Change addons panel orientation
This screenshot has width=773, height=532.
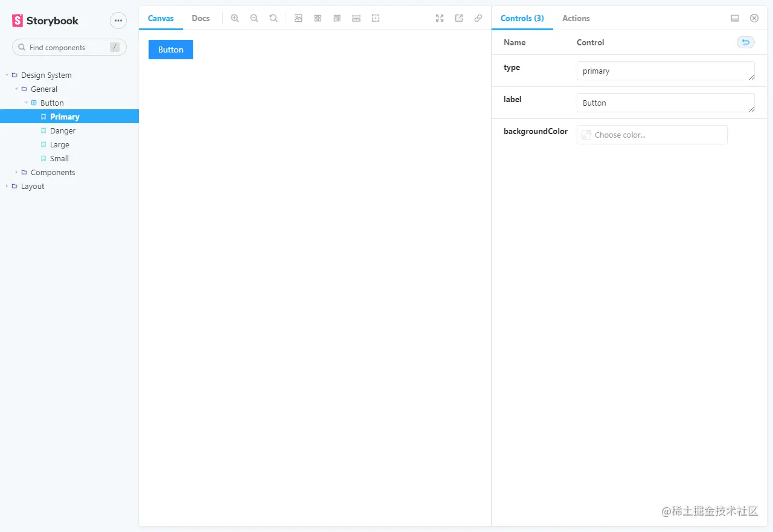click(x=735, y=18)
